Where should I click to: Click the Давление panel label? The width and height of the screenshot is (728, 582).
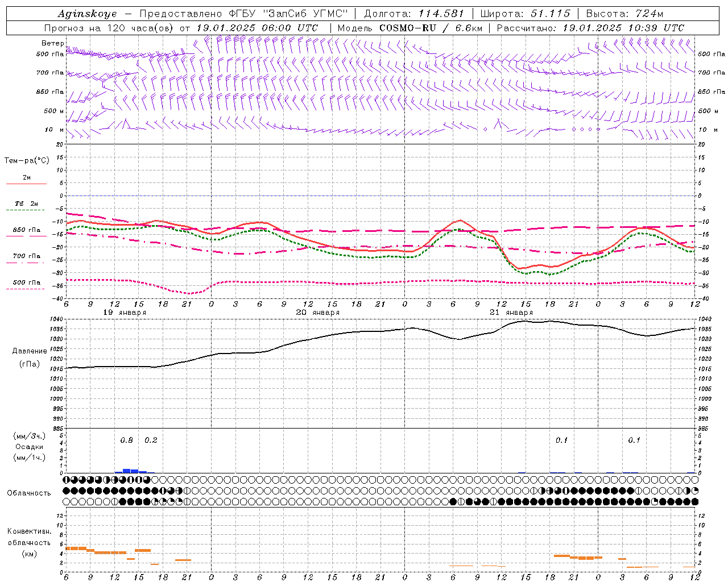click(x=30, y=351)
